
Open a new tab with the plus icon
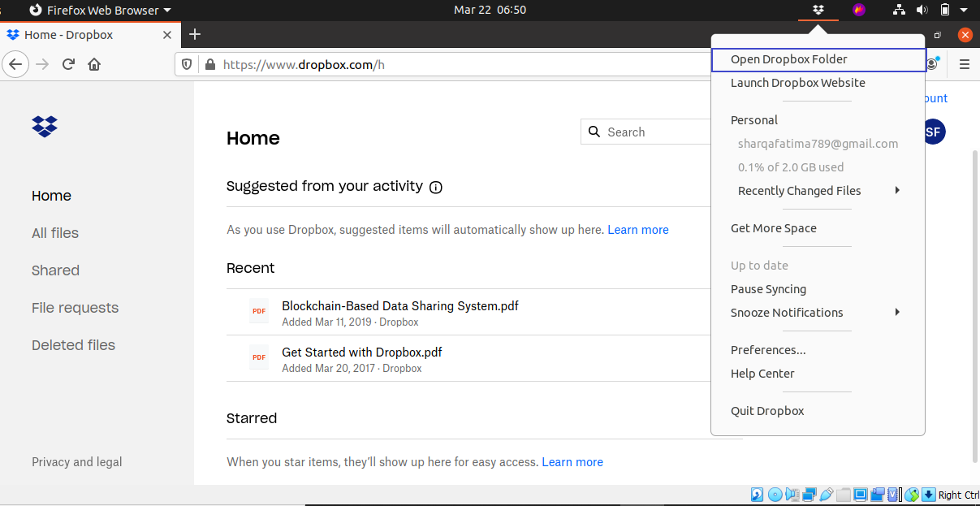(x=194, y=34)
